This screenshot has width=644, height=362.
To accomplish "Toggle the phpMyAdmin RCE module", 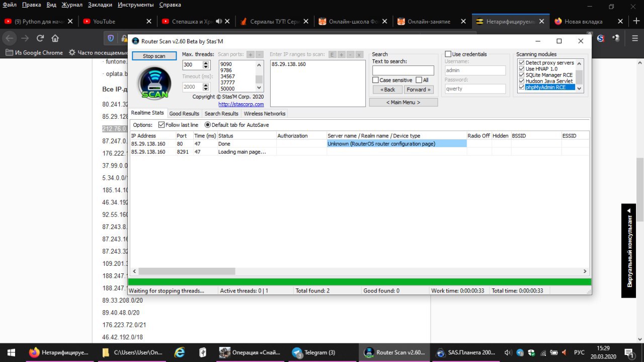I will pyautogui.click(x=522, y=87).
